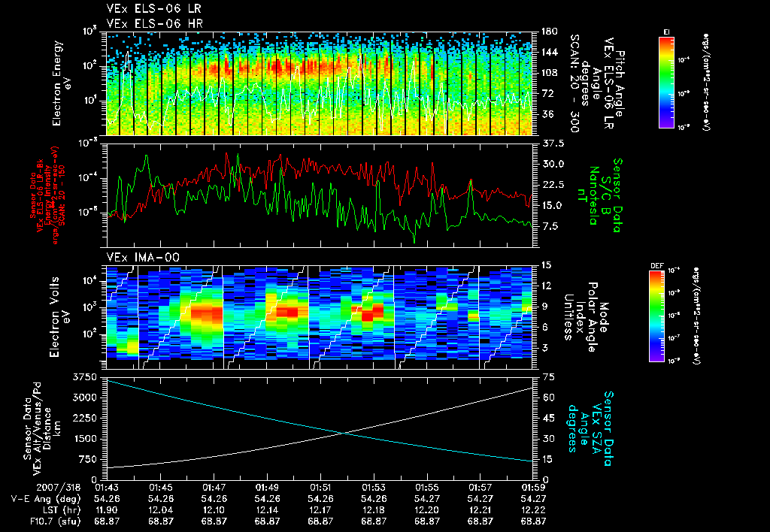The image size is (770, 532).
Task: Click the '2007/318' date label
Action: [57, 488]
